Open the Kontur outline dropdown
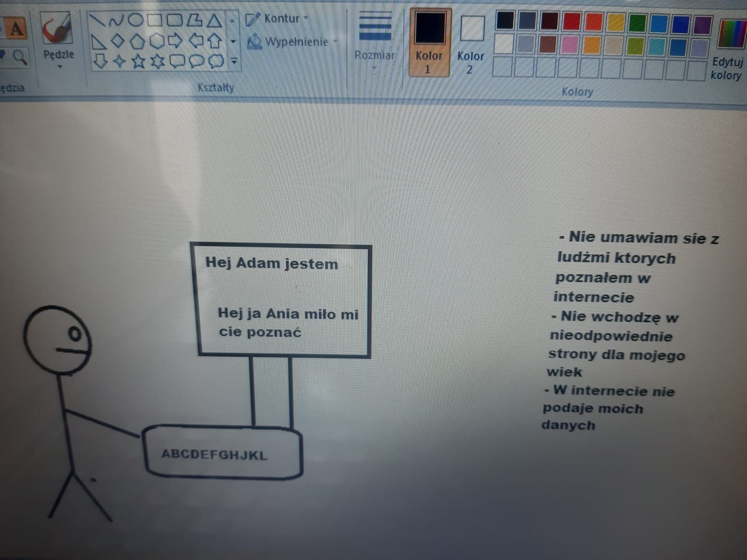 click(x=278, y=19)
